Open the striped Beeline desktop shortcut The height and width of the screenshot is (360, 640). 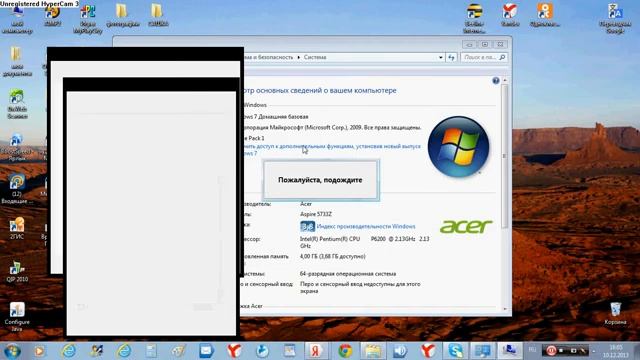click(x=474, y=18)
